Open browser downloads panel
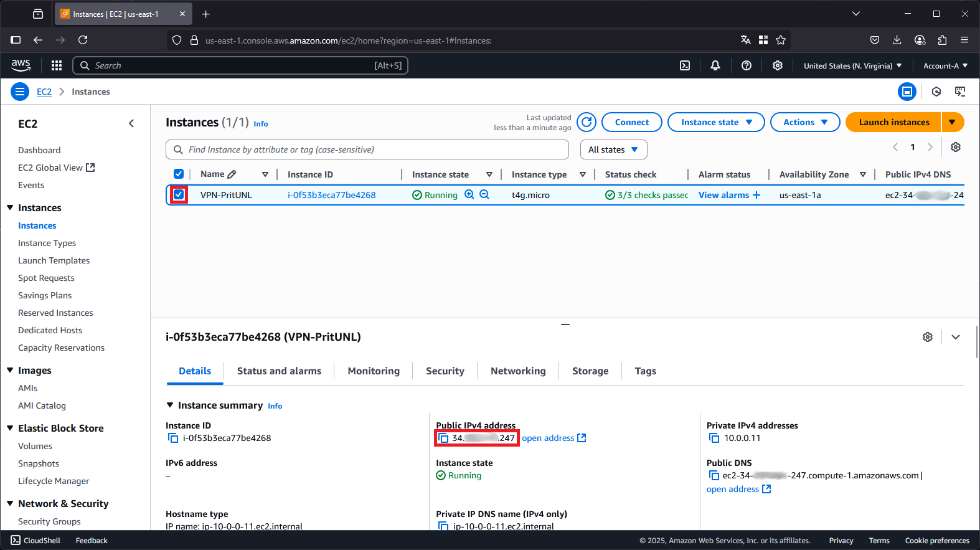The height and width of the screenshot is (550, 980). click(x=897, y=40)
